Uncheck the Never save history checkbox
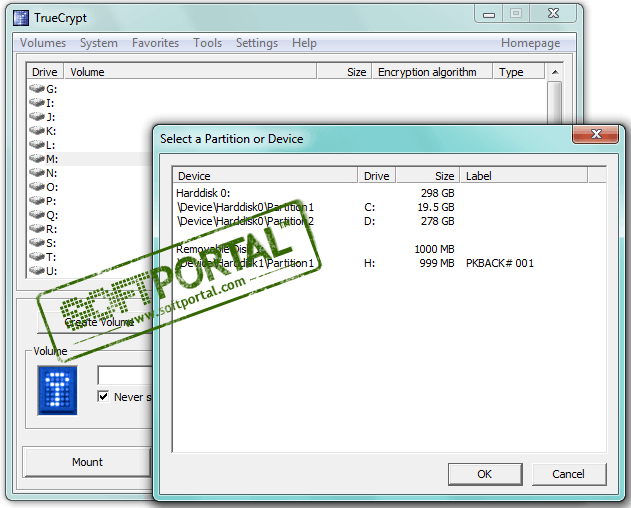Screen dimensions: 631x508 point(103,396)
